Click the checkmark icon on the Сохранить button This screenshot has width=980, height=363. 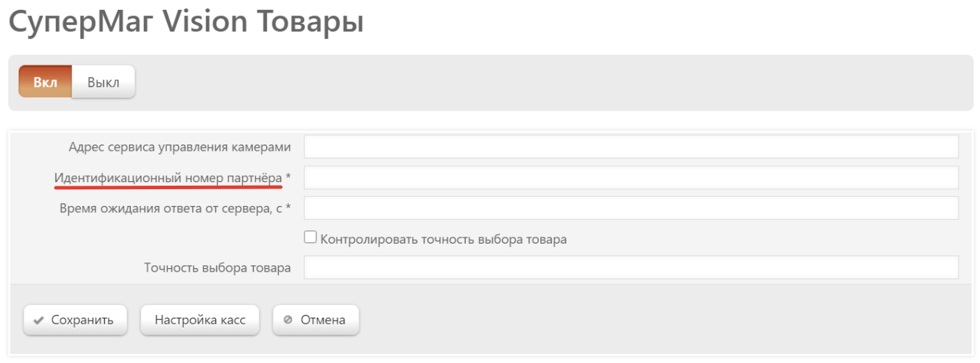(38, 320)
